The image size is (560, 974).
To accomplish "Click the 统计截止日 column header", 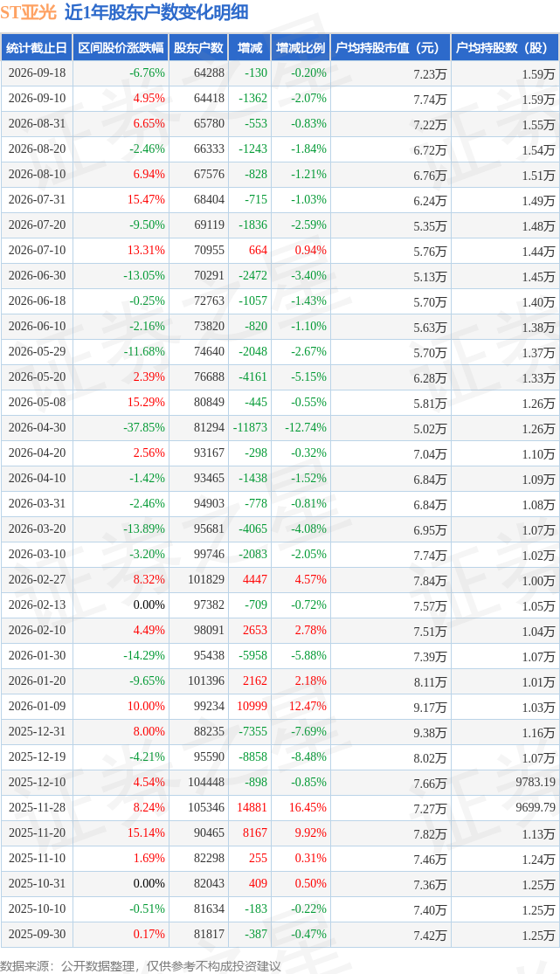I will [37, 48].
